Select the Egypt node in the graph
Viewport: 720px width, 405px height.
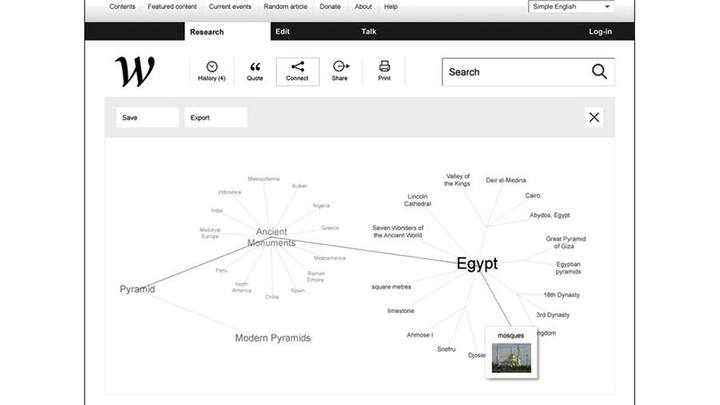click(x=477, y=264)
